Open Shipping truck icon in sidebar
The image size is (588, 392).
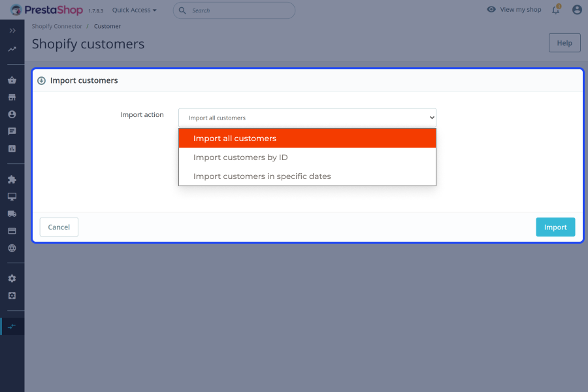pyautogui.click(x=12, y=214)
